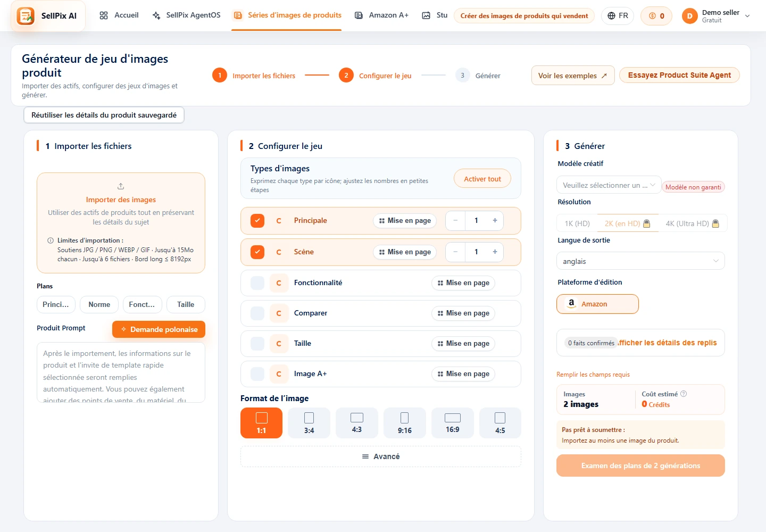Open Mise en page for Principale

click(405, 221)
